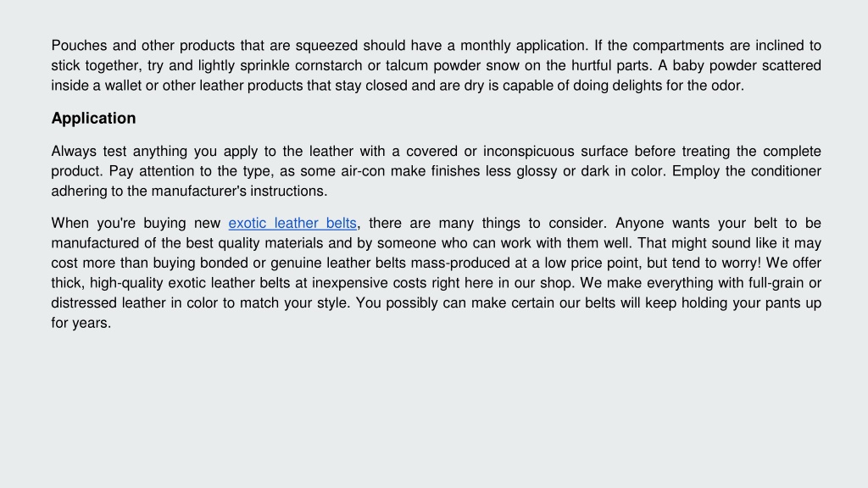The width and height of the screenshot is (868, 488).
Task: Click the word 'high-quality' in last paragraph
Action: pyautogui.click(x=126, y=283)
